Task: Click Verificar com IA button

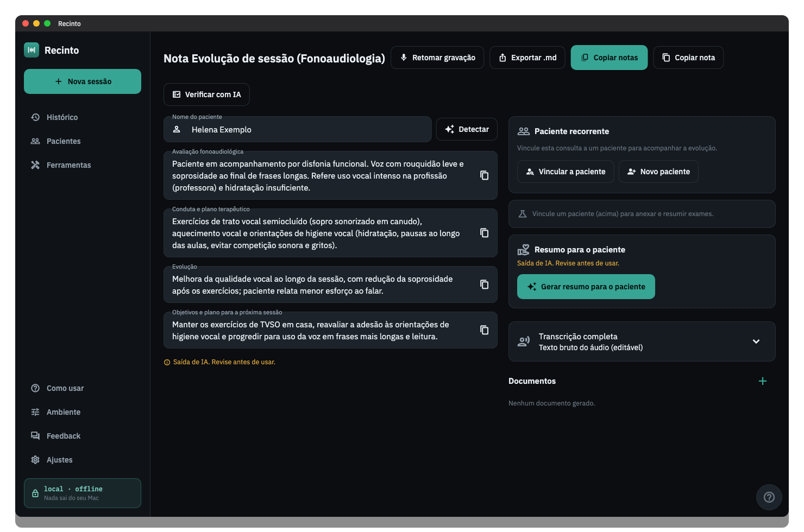Action: pyautogui.click(x=206, y=94)
